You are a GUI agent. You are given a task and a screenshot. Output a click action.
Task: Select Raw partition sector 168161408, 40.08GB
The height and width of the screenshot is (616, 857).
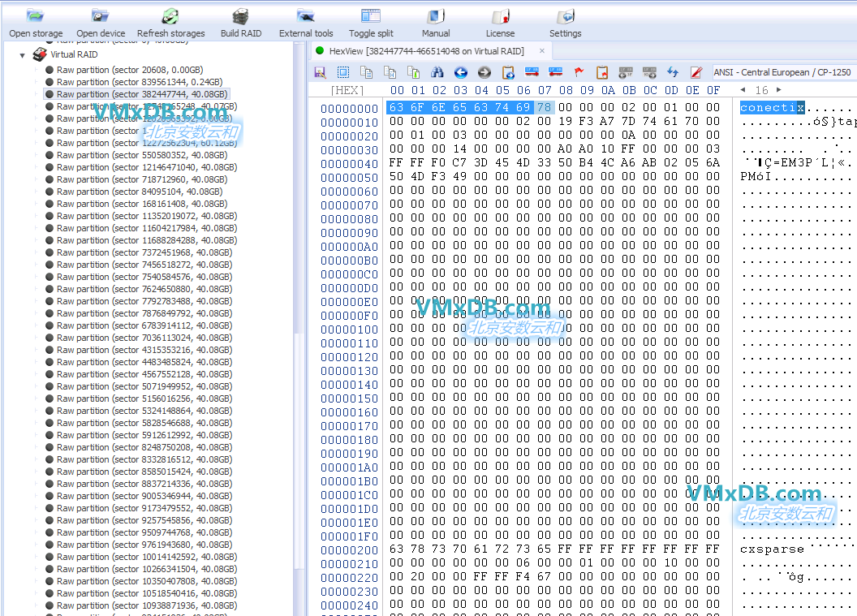(142, 204)
